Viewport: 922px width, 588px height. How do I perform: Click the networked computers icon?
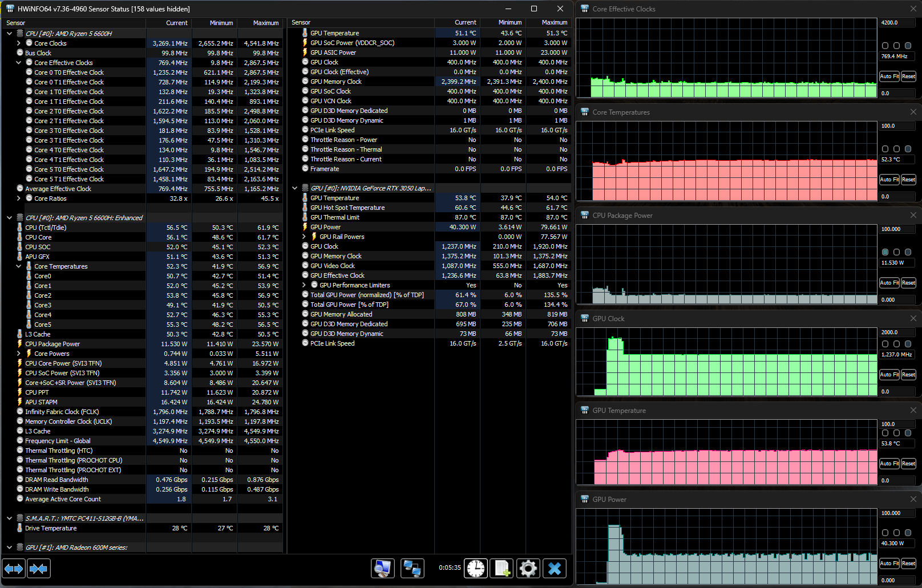pos(412,568)
